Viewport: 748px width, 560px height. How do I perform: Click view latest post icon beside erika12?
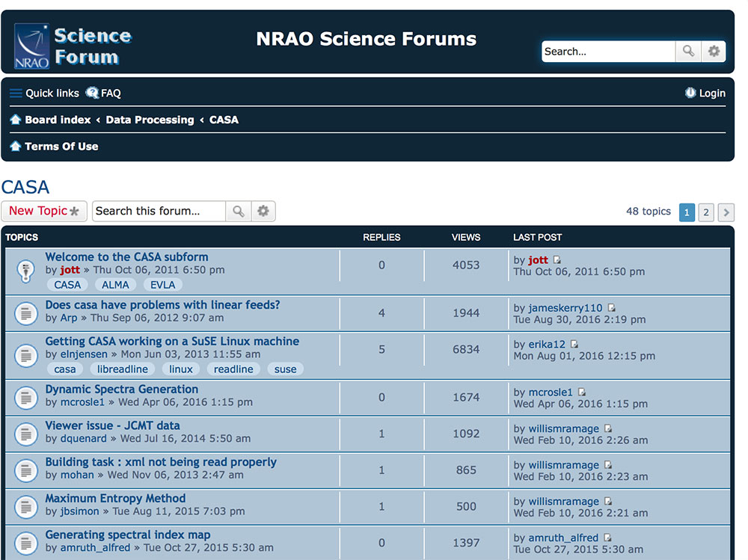coord(574,345)
